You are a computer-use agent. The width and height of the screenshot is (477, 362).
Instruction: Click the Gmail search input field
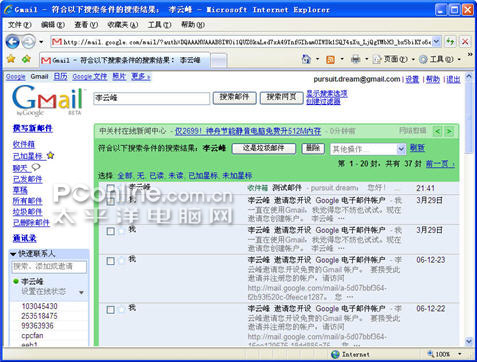[x=152, y=98]
